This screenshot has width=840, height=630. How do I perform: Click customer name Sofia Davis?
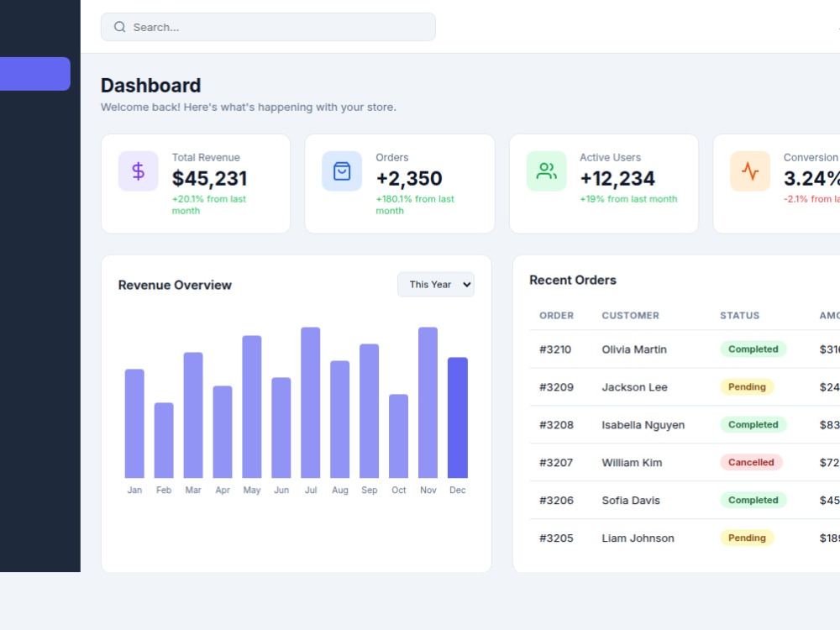tap(631, 501)
